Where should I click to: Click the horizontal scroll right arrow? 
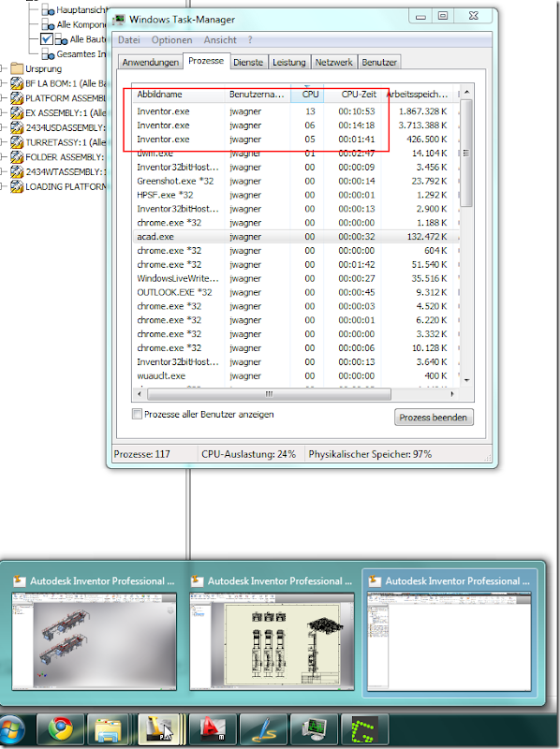452,394
